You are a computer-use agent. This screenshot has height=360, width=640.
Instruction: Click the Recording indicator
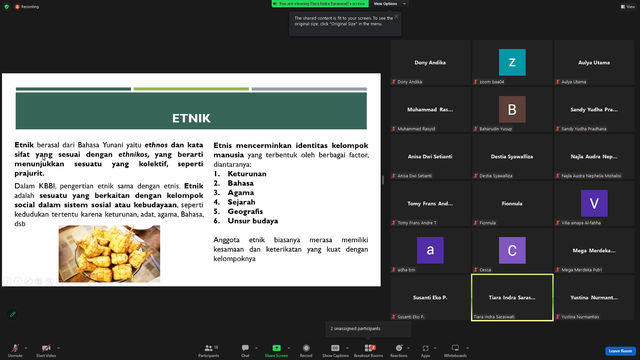pyautogui.click(x=27, y=7)
